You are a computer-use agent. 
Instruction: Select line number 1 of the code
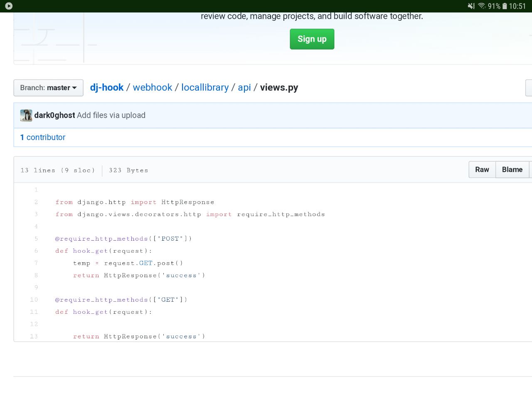[36, 190]
